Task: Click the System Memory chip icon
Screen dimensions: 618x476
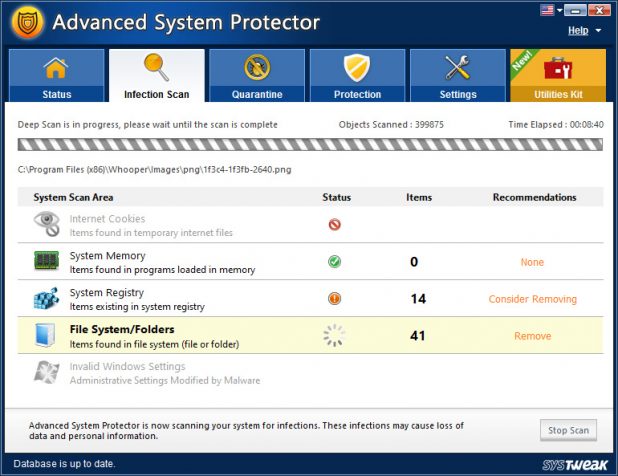Action: (x=47, y=260)
